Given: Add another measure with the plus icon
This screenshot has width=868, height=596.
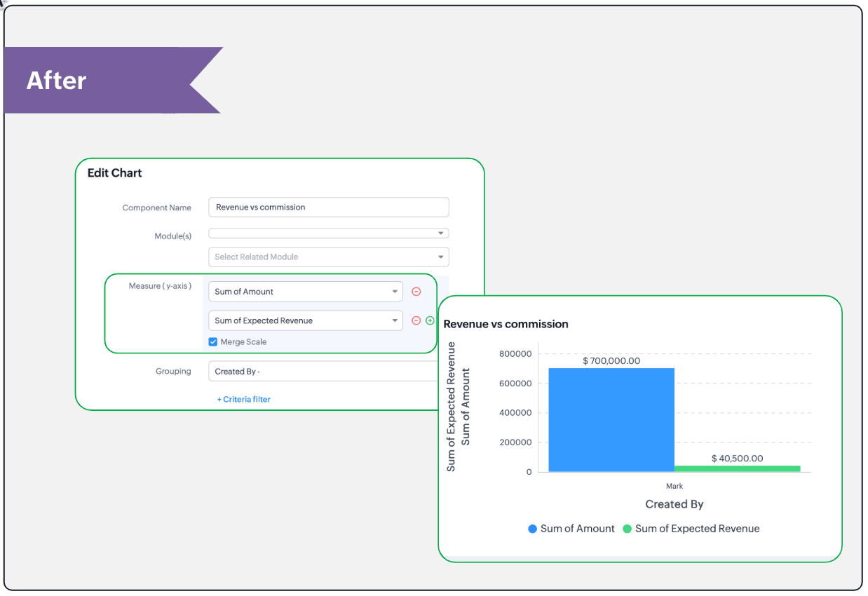Looking at the screenshot, I should tap(430, 320).
